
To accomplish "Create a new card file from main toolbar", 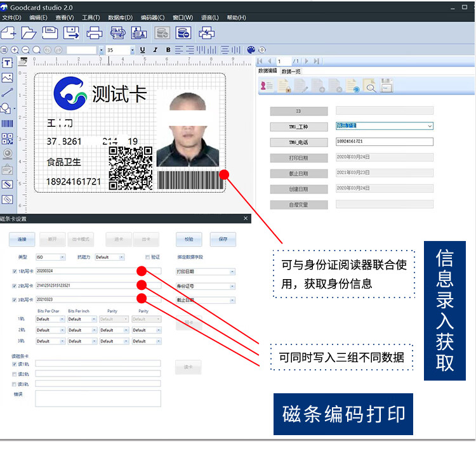I will (x=8, y=32).
